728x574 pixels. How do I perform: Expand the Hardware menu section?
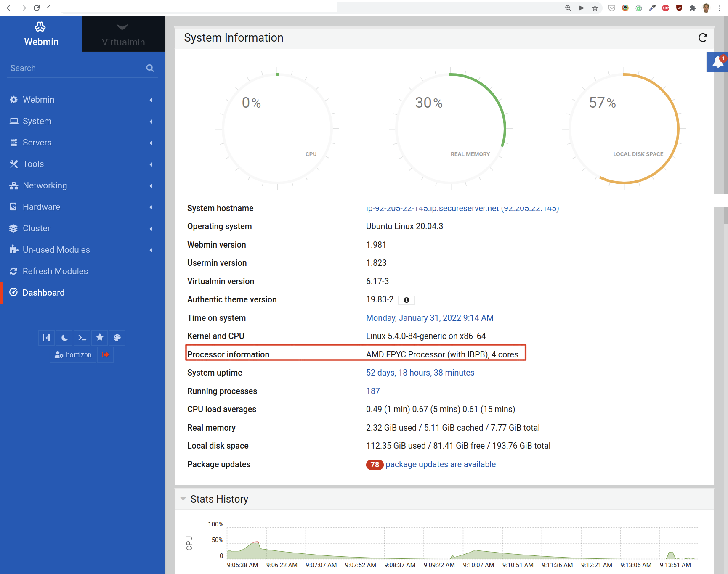coord(41,207)
